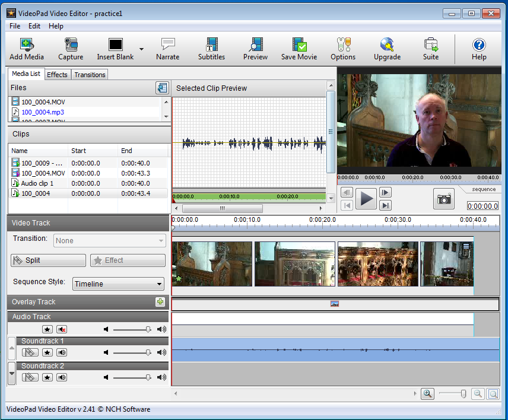Click the Insert Blank icon
The height and width of the screenshot is (420, 508).
115,49
